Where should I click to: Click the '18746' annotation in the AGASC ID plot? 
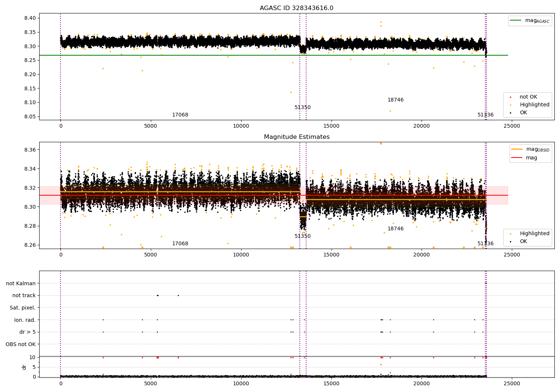pos(395,100)
